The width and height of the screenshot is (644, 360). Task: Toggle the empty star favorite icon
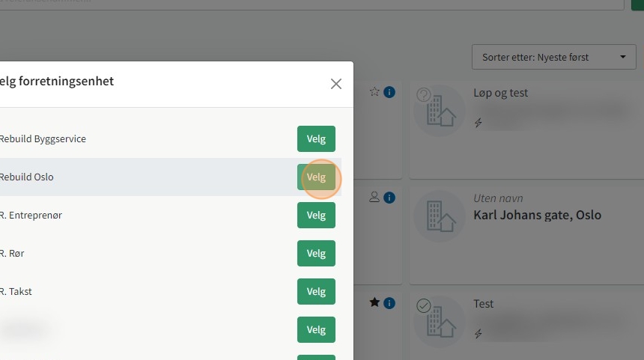coord(374,91)
